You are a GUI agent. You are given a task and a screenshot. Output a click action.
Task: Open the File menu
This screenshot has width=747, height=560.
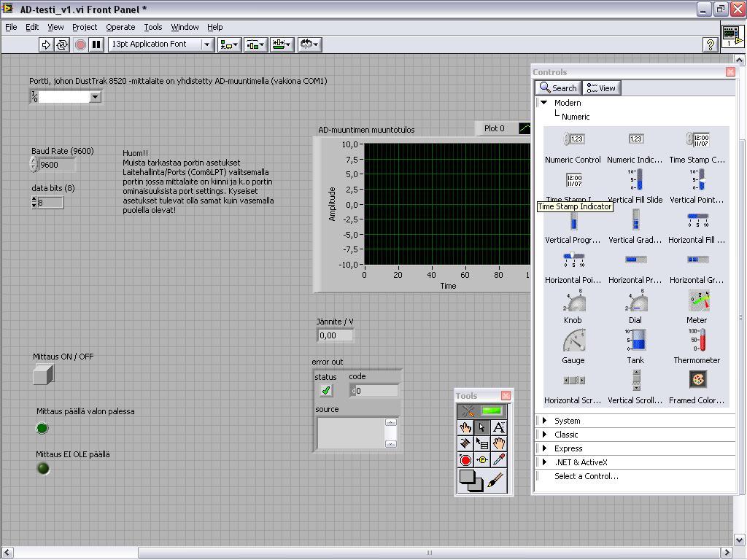(11, 27)
